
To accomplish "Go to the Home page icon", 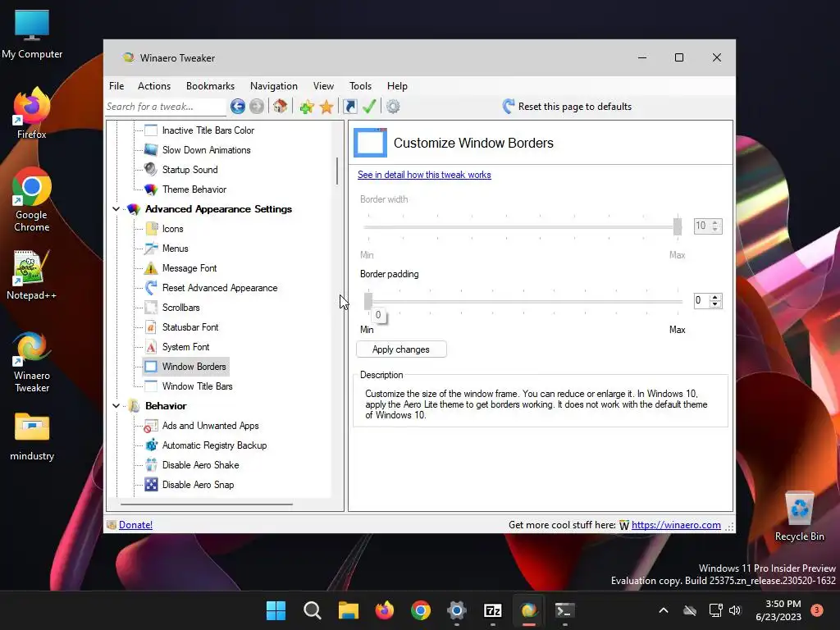I will click(x=281, y=106).
